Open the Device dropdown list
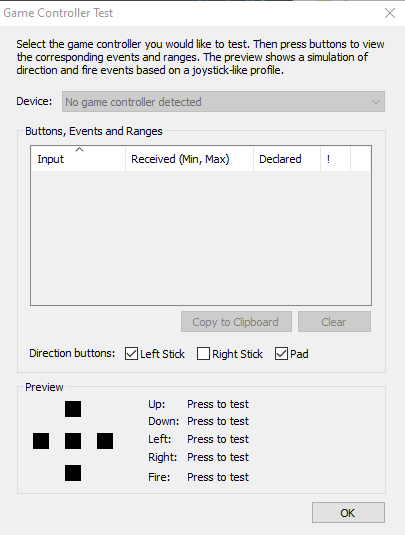 [223, 102]
